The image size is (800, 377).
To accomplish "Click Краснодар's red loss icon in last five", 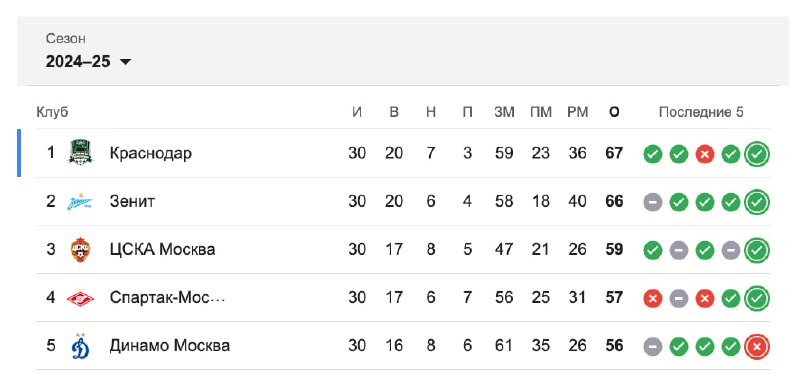I will coord(705,154).
